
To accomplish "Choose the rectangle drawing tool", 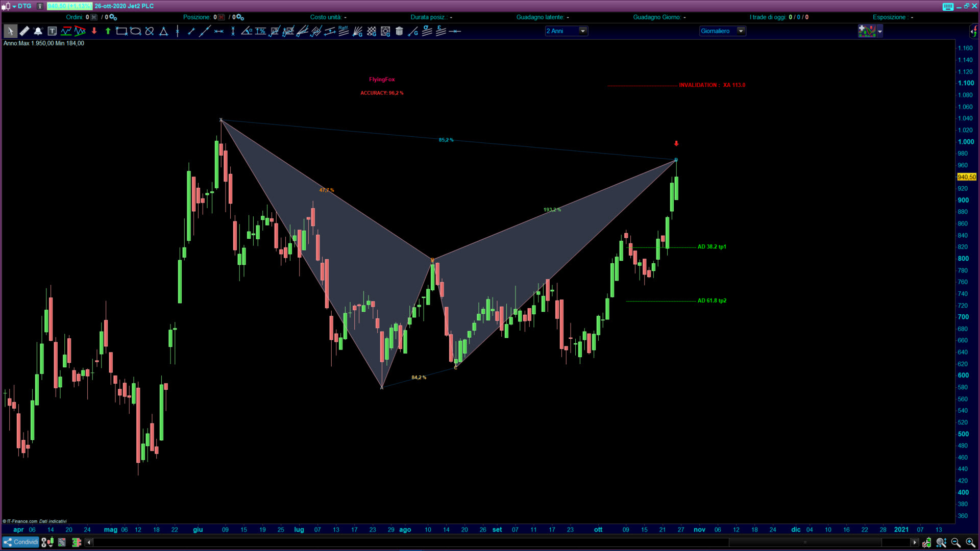I will point(121,31).
